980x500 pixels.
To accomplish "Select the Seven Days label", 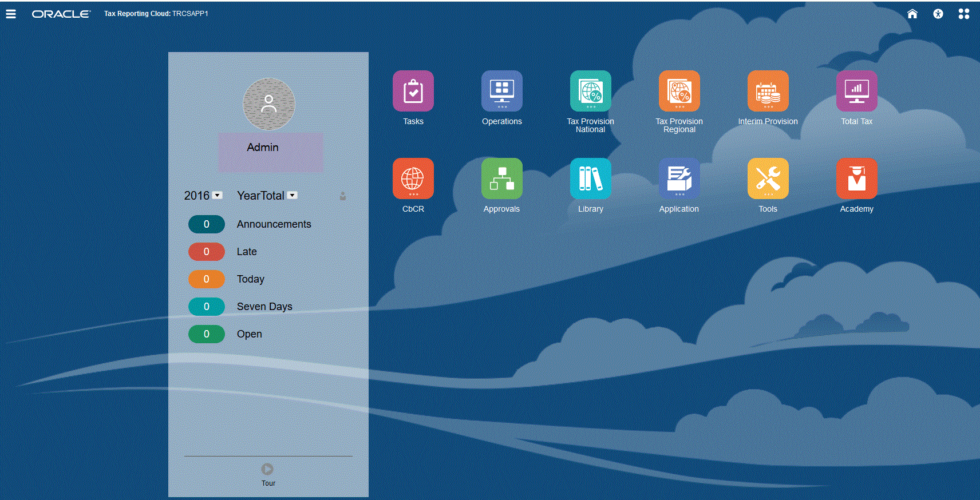I will tap(264, 307).
